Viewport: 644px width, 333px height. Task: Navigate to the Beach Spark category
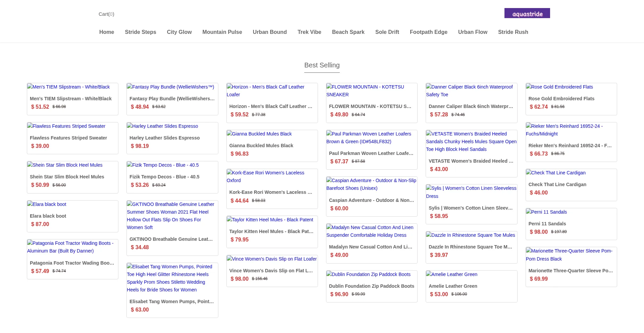pos(348,32)
